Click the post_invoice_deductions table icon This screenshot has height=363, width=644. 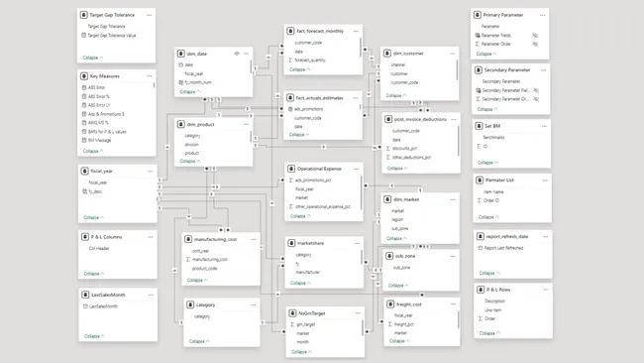[388, 119]
